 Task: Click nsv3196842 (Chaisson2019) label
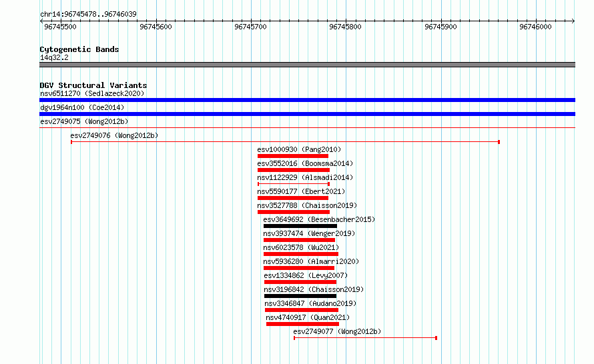314,289
